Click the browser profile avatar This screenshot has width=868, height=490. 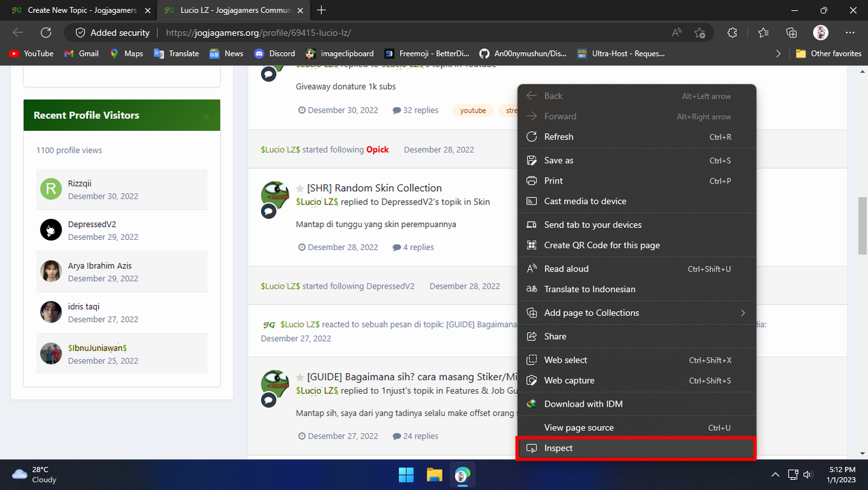click(821, 33)
